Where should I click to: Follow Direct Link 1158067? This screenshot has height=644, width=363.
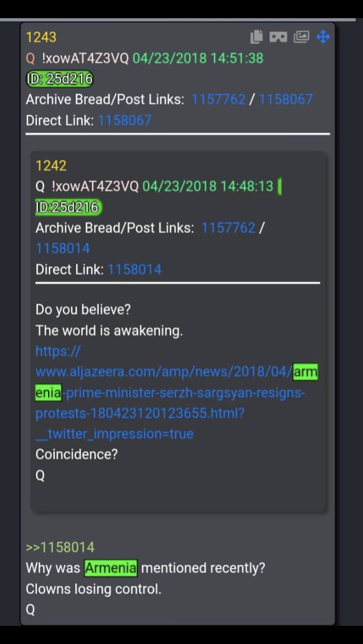125,120
